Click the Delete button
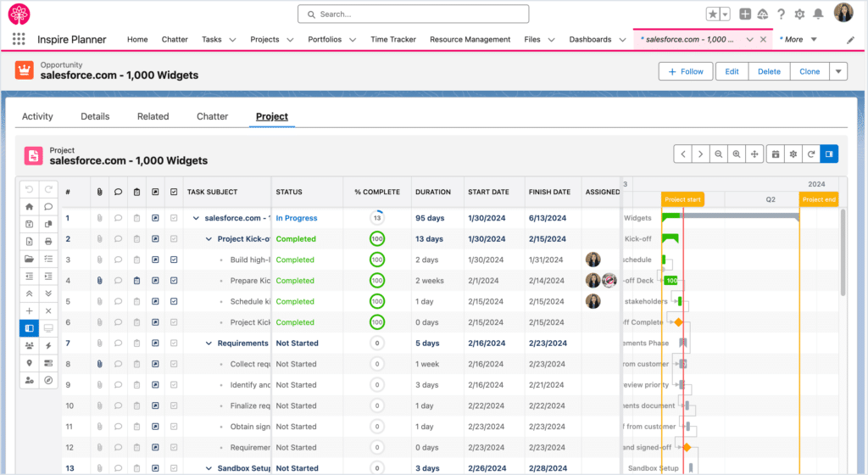Image resolution: width=868 pixels, height=475 pixels. click(x=769, y=71)
